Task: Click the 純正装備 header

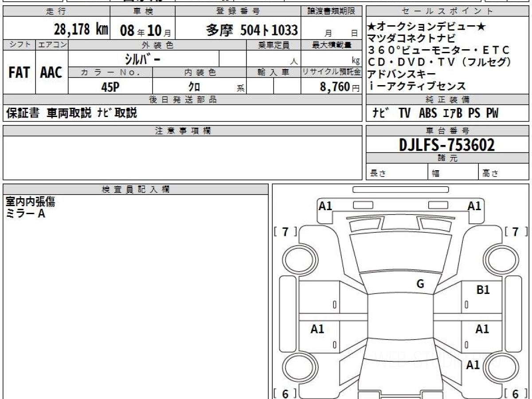Action: (x=447, y=100)
